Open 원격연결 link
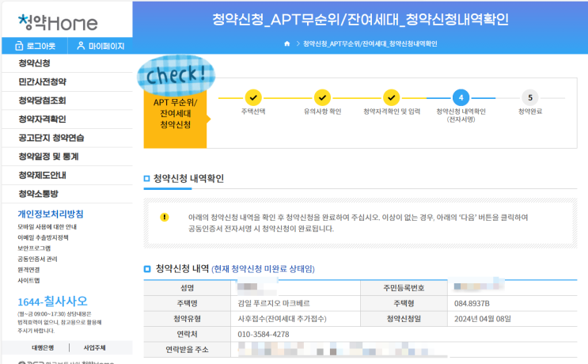Screen dimensions: 588x364 [x=28, y=270]
